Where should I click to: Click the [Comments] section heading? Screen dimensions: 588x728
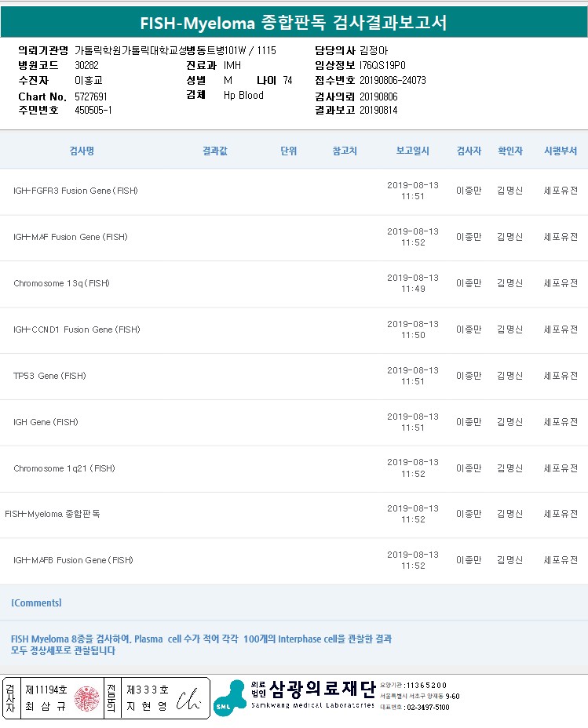(36, 602)
